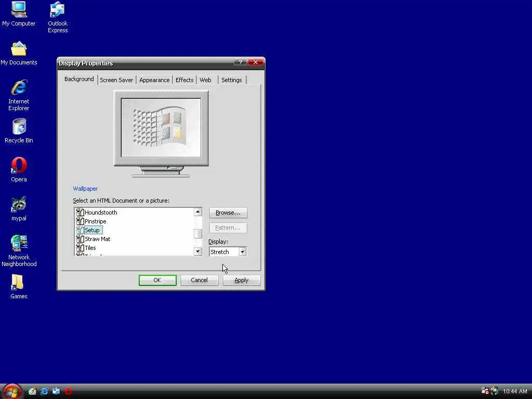Viewport: 532px width, 399px height.
Task: Click the Cancel button
Action: click(x=199, y=280)
